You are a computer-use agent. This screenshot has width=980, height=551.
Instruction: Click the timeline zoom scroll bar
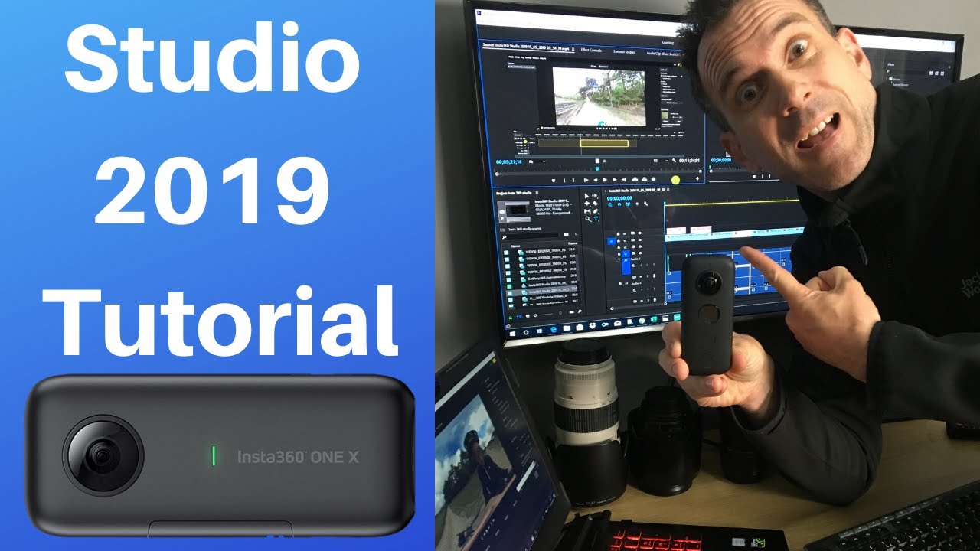pyautogui.click(x=639, y=305)
